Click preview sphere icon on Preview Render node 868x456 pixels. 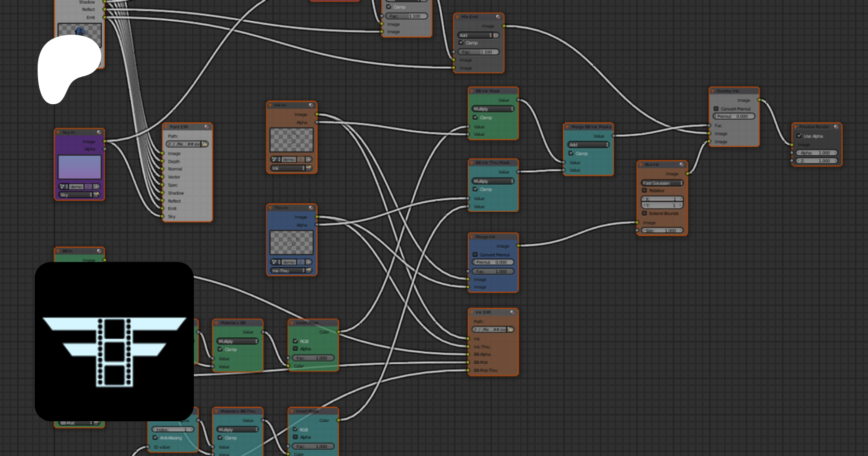point(836,127)
